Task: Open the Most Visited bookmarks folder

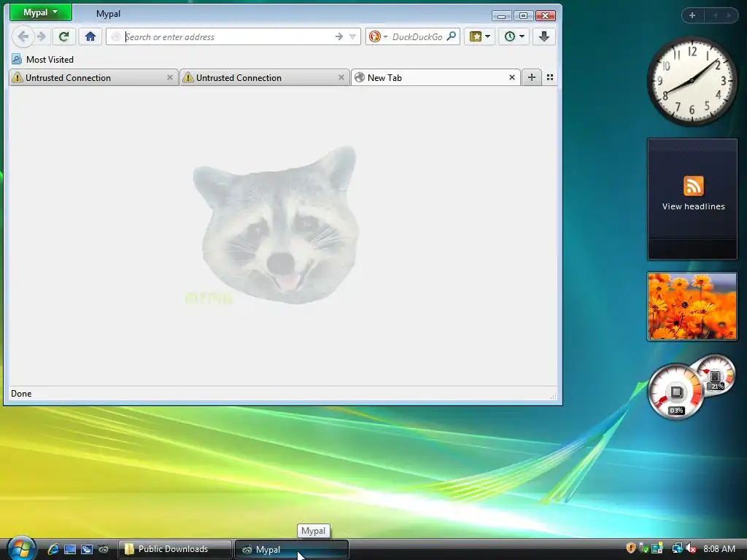Action: (43, 60)
